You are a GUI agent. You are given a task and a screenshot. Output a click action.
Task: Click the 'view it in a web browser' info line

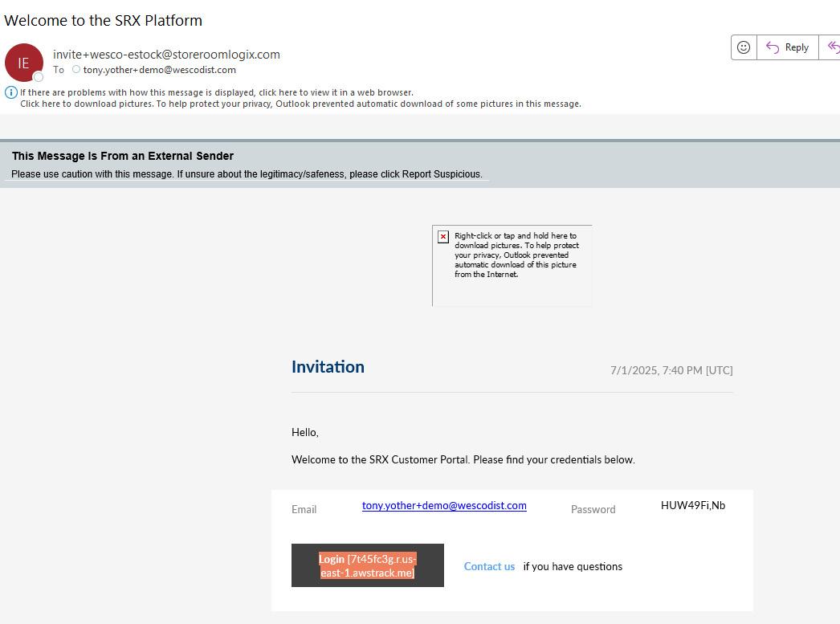coord(217,92)
